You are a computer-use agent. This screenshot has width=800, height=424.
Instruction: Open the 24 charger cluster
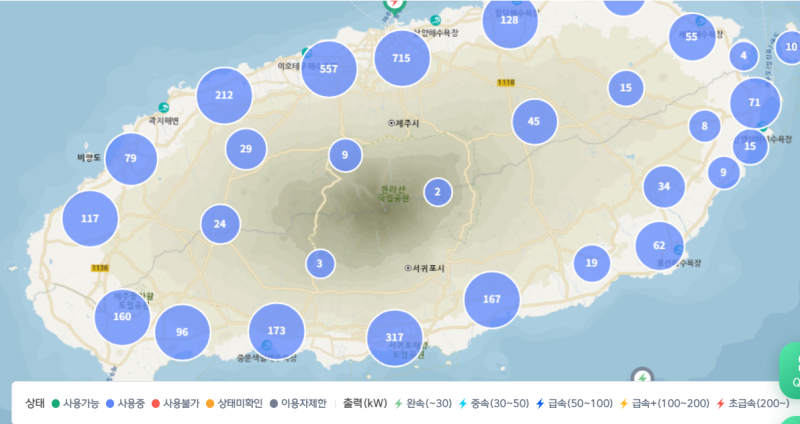coord(220,224)
